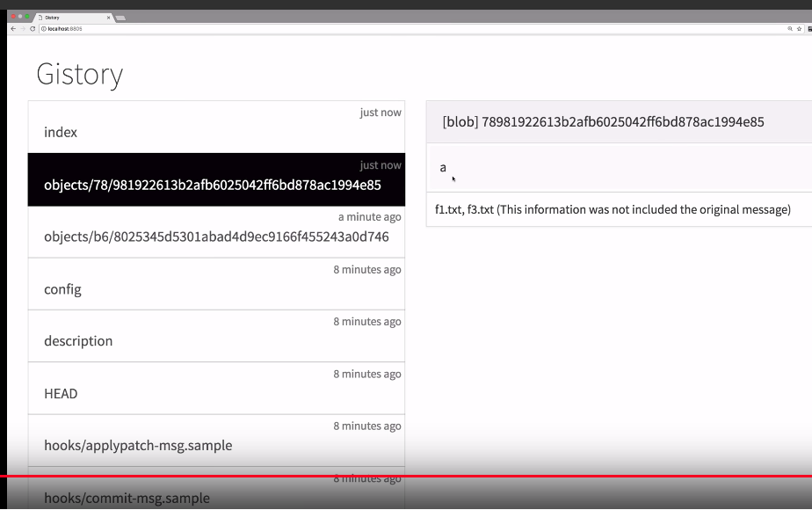The width and height of the screenshot is (812, 510).
Task: Open hooks/commit-msg.sample entry
Action: (x=216, y=488)
